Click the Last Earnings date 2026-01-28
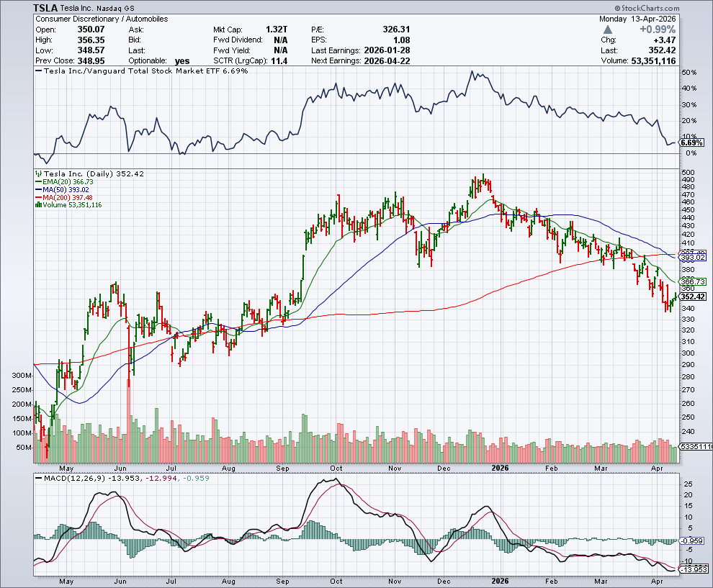Image resolution: width=713 pixels, height=588 pixels. [387, 50]
